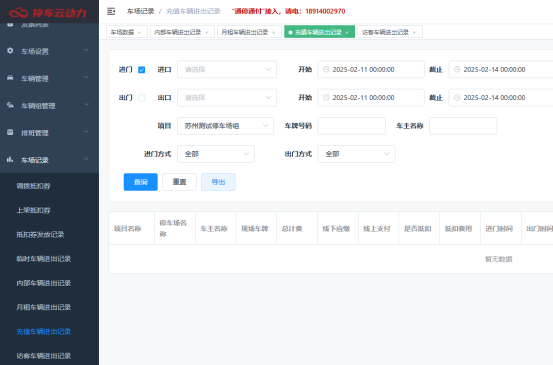Open 充值车辆进出记录 in the sidebar
Screen dimensions: 553x365
click(x=44, y=331)
